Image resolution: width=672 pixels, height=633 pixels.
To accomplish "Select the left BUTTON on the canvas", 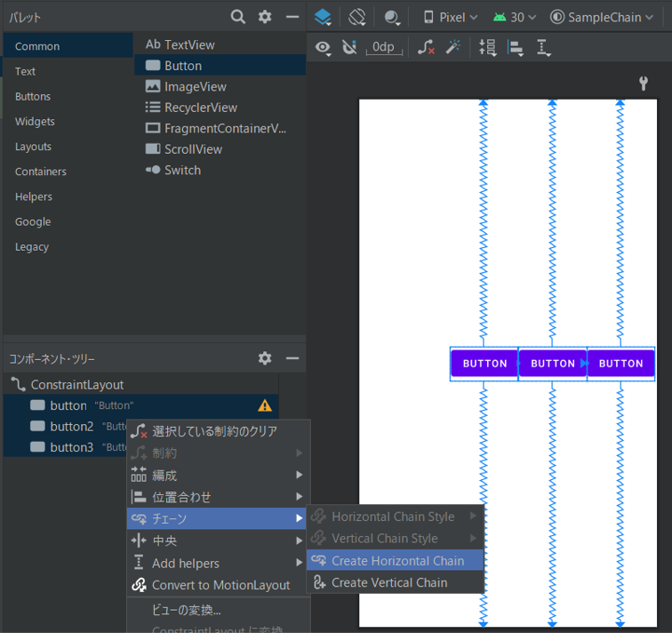I will (484, 364).
